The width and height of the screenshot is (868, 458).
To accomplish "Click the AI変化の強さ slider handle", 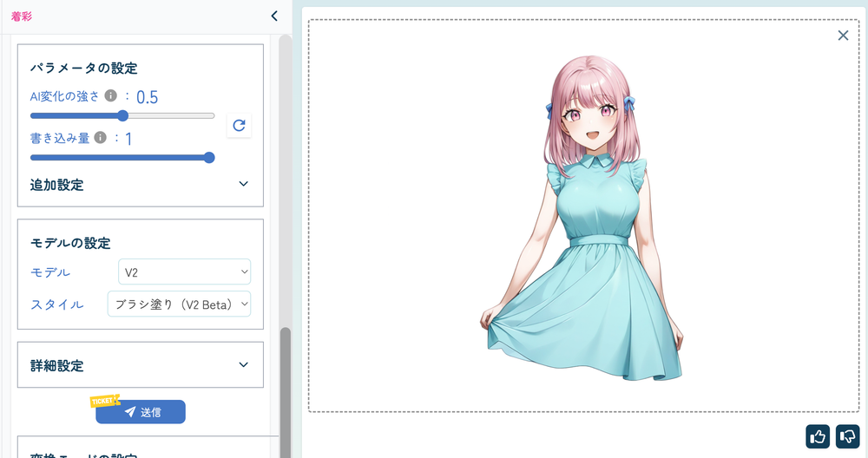I will pos(122,115).
